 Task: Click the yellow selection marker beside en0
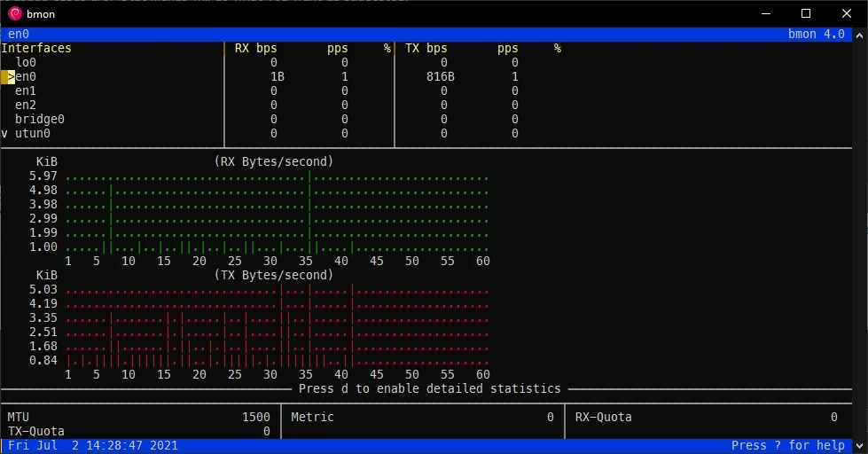[x=8, y=77]
